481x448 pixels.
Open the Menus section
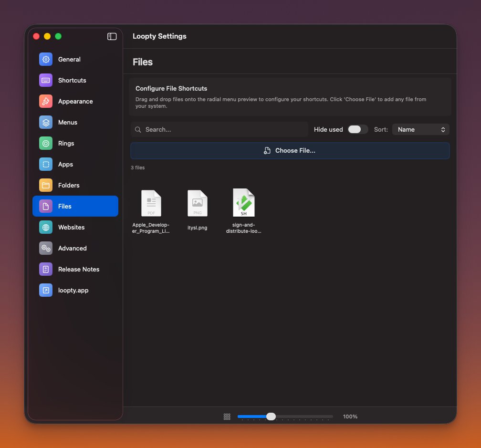(68, 122)
